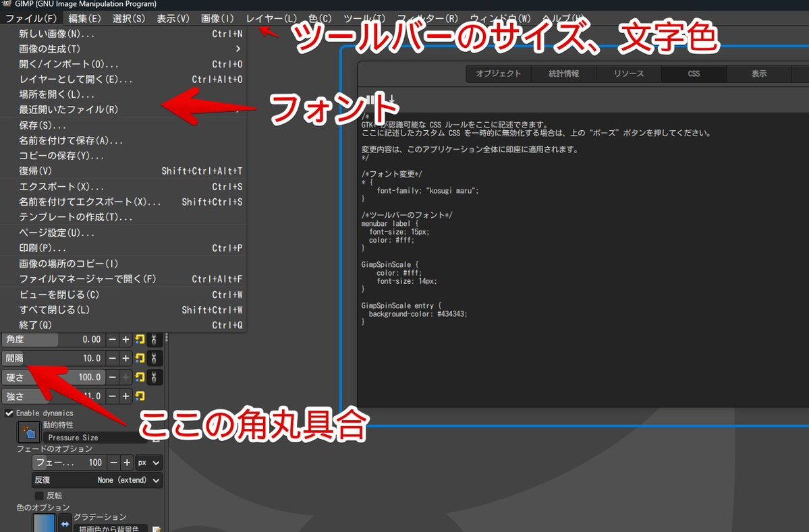Open the 色(C) menu
Viewport: 809px width, 532px height.
320,19
